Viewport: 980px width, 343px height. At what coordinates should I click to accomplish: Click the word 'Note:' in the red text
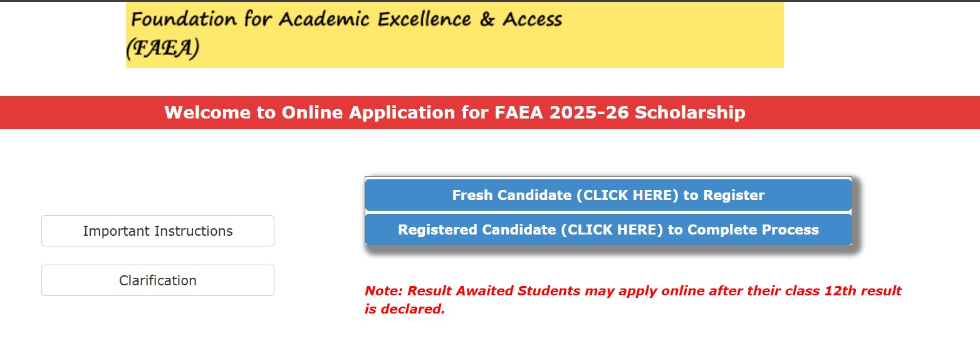(x=384, y=291)
